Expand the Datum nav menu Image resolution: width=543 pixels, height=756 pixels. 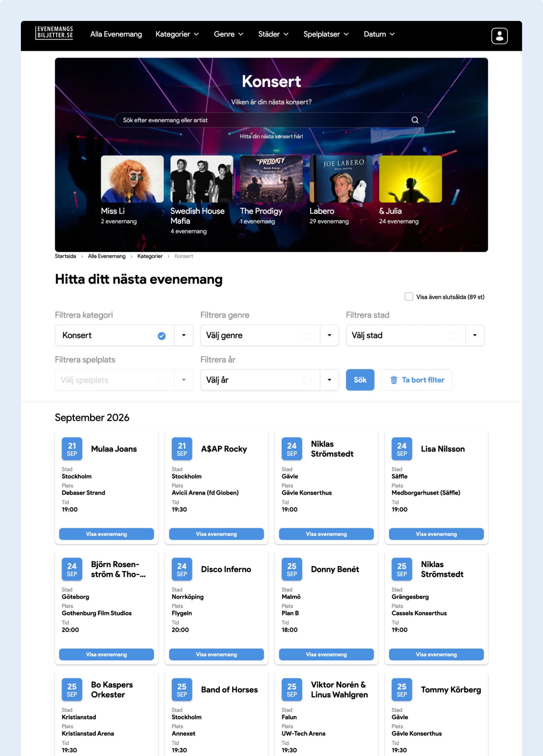click(379, 34)
